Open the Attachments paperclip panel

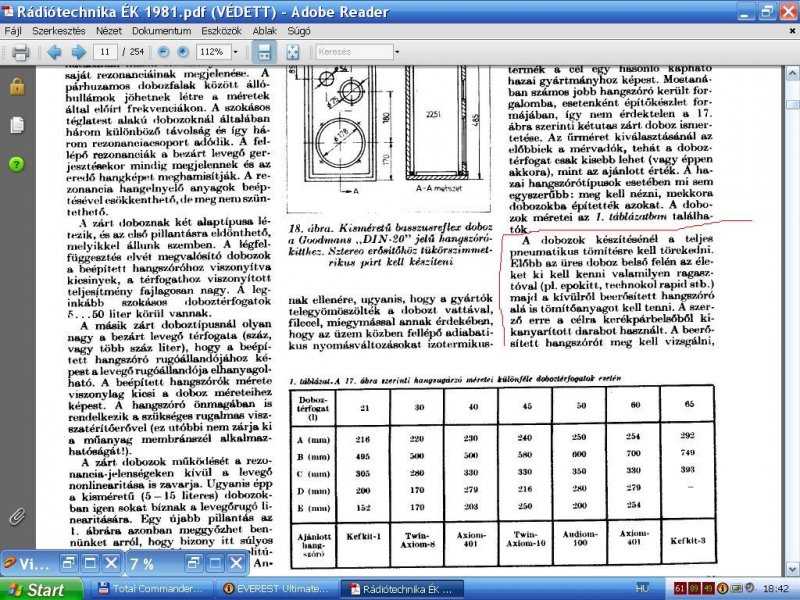17,516
